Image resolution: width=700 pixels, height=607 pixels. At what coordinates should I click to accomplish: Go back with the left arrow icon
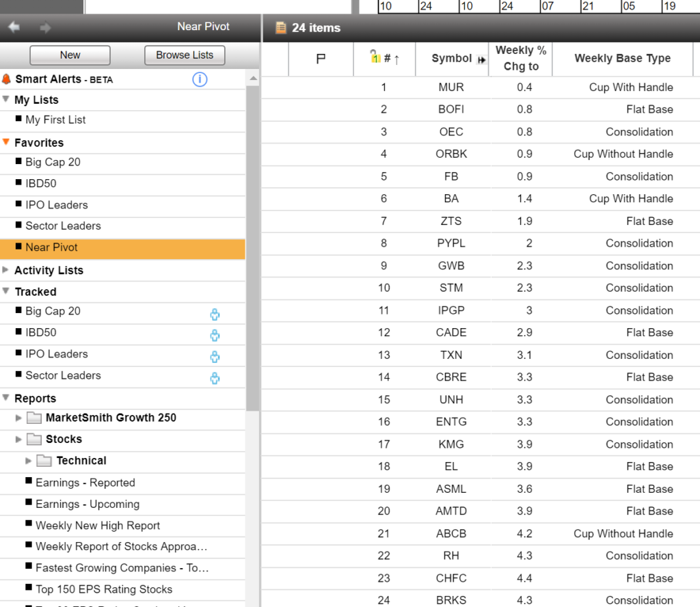[x=14, y=27]
